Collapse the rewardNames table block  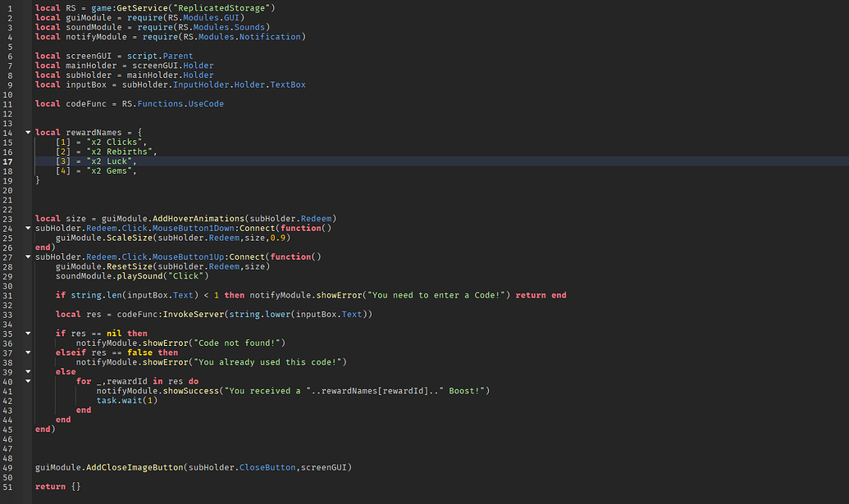pyautogui.click(x=27, y=132)
